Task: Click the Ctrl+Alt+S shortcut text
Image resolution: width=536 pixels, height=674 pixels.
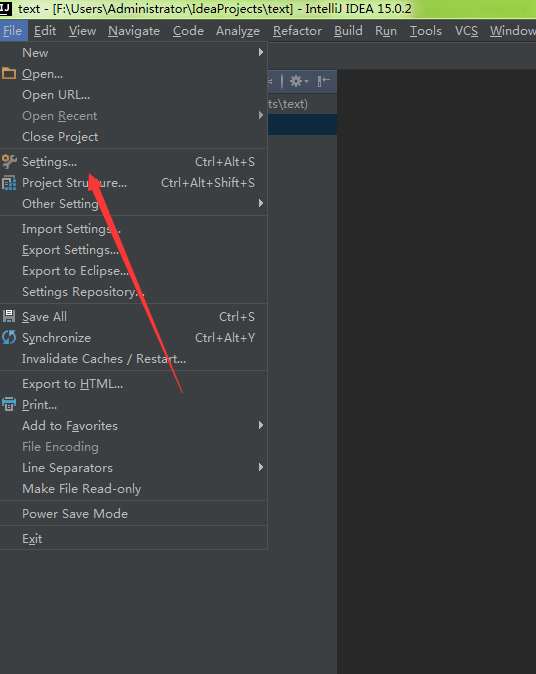Action: click(x=225, y=162)
